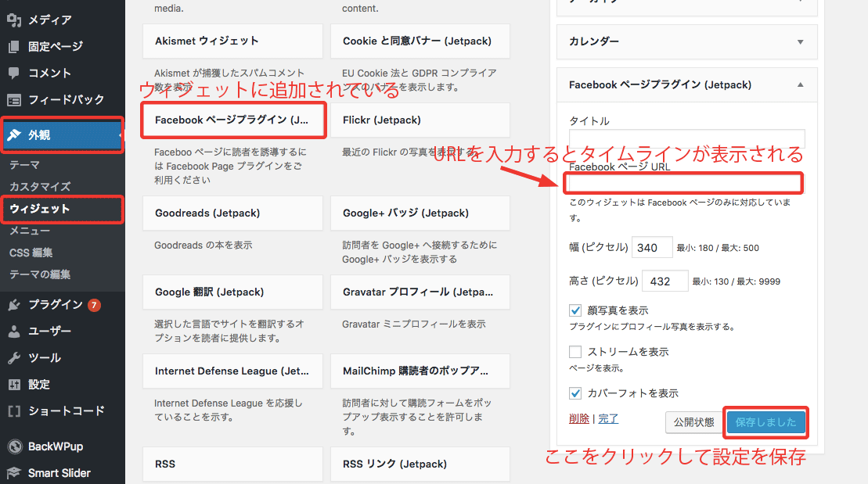The width and height of the screenshot is (868, 484).
Task: Expand the カレンダー widget panel
Action: tap(800, 41)
